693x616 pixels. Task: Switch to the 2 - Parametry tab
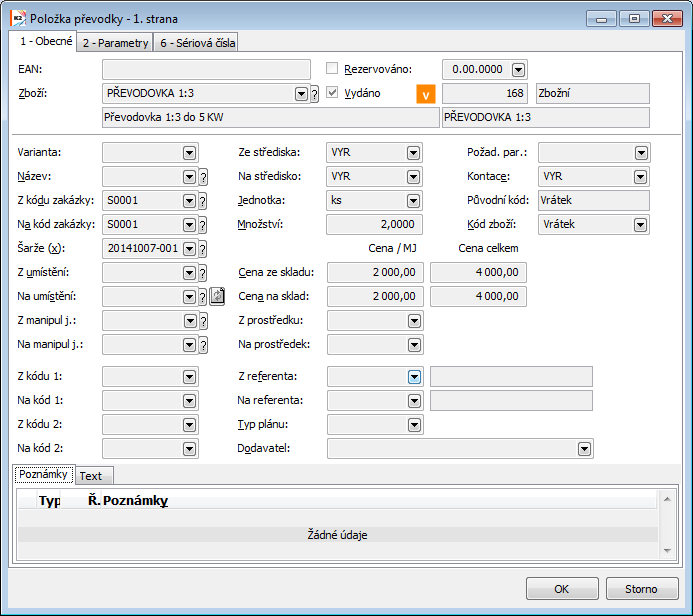(115, 43)
